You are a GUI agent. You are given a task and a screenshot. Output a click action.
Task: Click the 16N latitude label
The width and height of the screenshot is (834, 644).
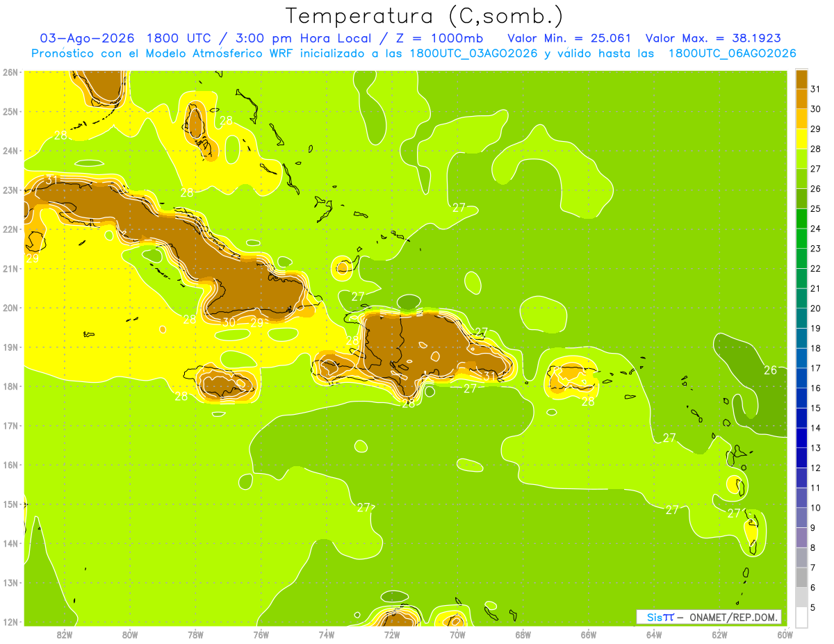click(x=10, y=465)
